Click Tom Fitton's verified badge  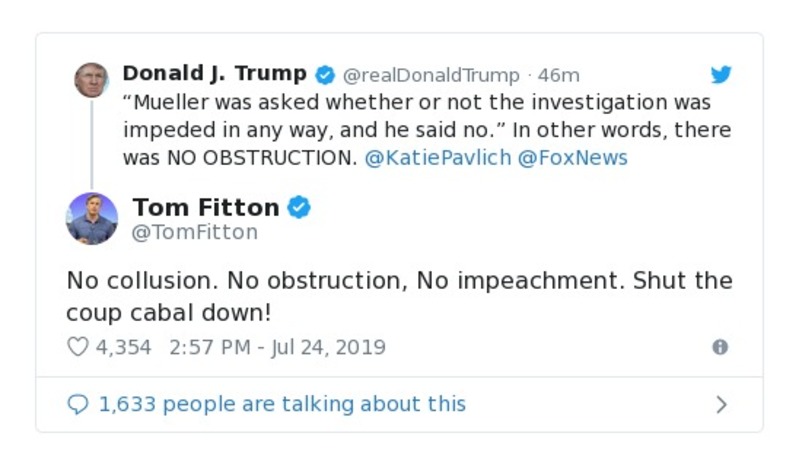(299, 207)
